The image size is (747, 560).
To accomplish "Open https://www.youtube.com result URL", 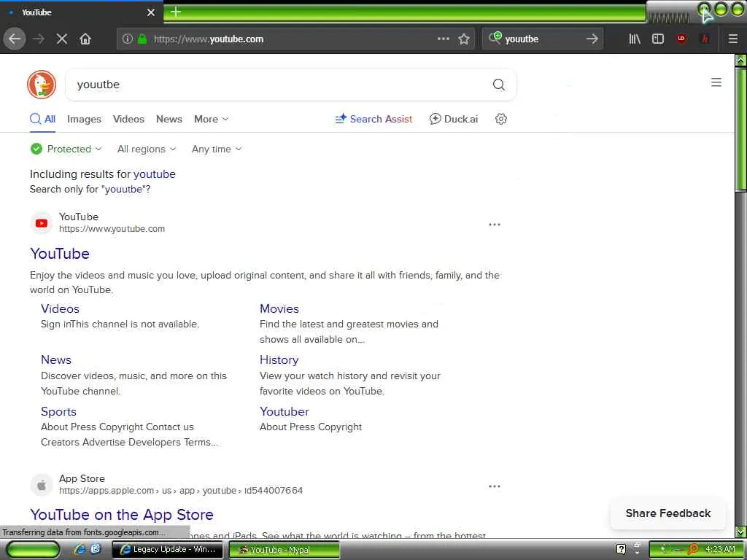I will coord(112,229).
